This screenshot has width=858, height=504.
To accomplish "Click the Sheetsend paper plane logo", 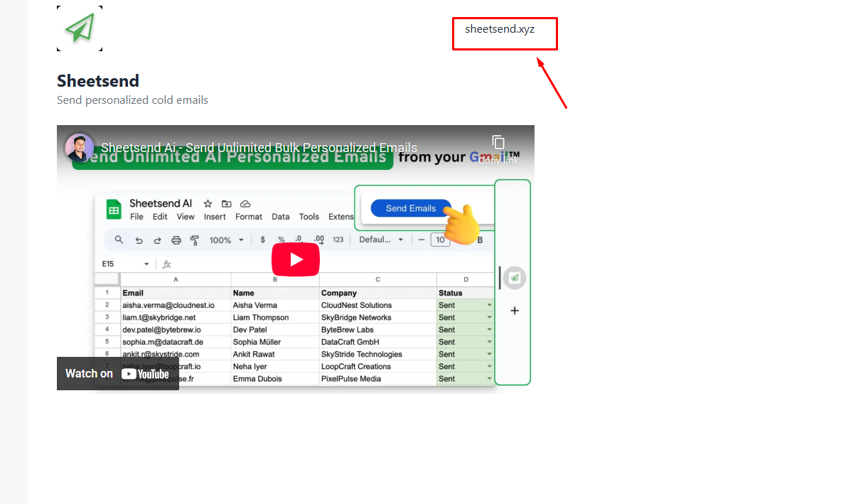I will pos(80,28).
